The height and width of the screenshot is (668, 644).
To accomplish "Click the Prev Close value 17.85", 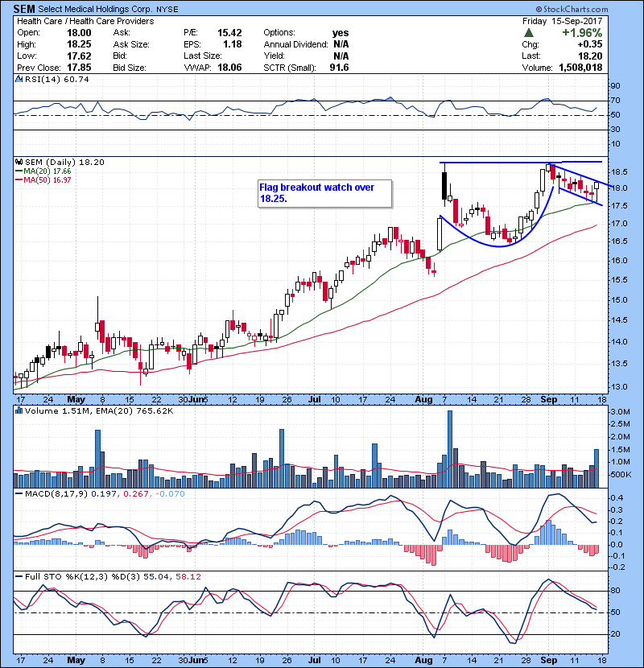I will pyautogui.click(x=79, y=68).
